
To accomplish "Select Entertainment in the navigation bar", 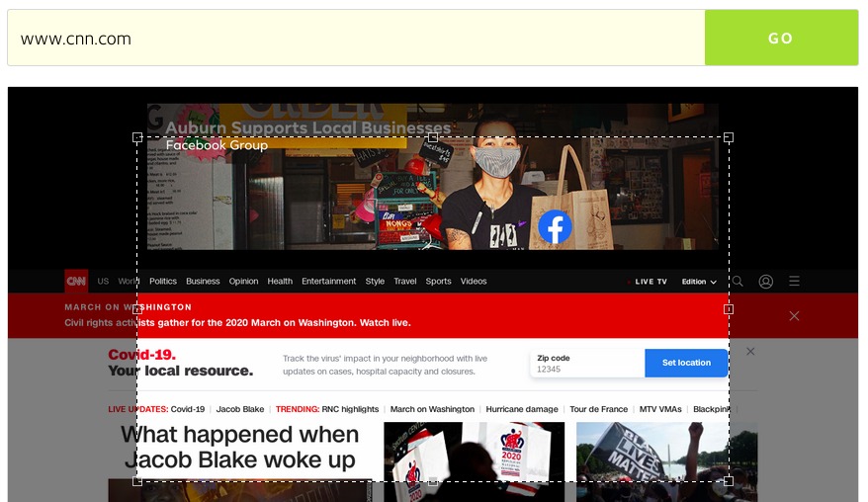I will coord(329,282).
